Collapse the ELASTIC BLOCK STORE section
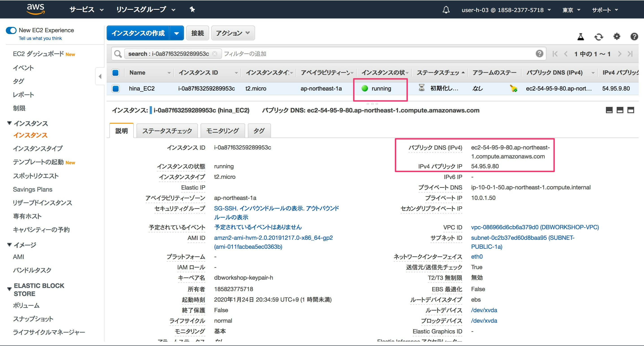 (x=9, y=289)
